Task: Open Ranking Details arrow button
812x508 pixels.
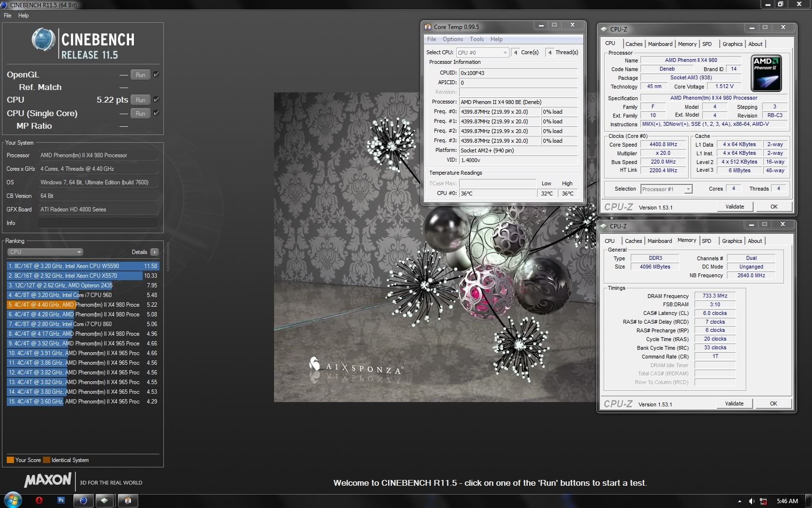Action: tap(155, 252)
